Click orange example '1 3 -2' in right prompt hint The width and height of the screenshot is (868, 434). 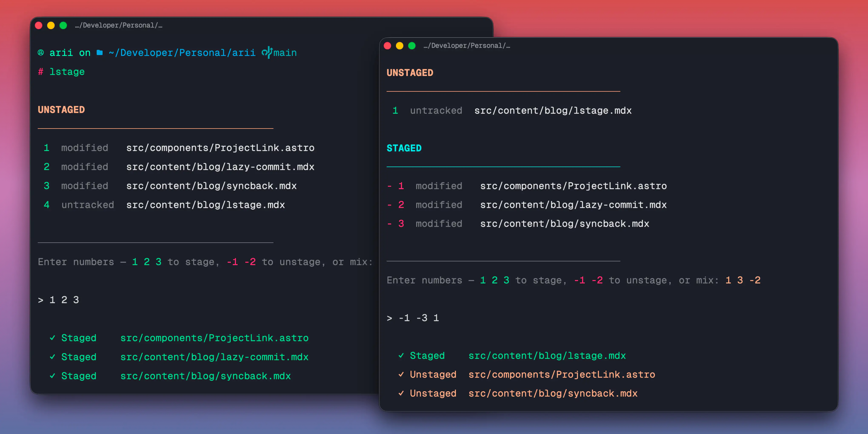743,280
